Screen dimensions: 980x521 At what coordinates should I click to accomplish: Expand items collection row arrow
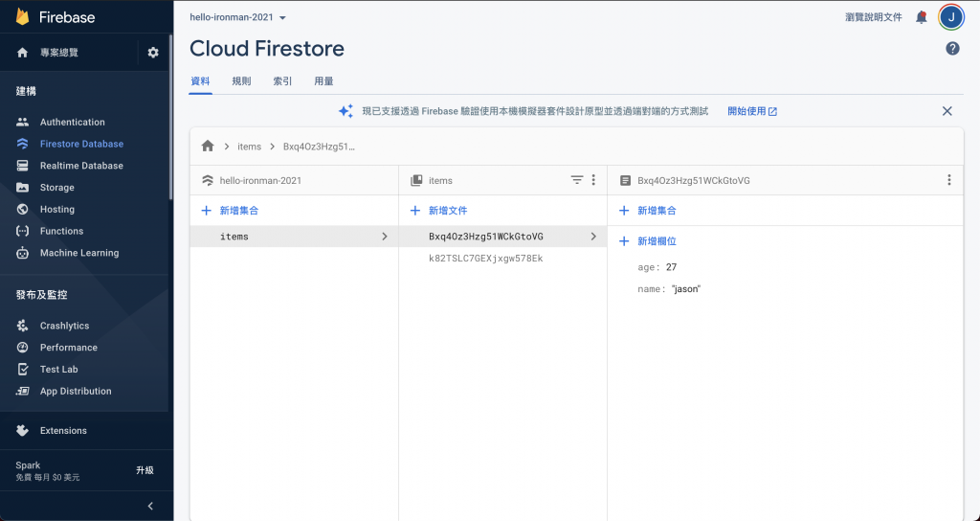pyautogui.click(x=385, y=237)
